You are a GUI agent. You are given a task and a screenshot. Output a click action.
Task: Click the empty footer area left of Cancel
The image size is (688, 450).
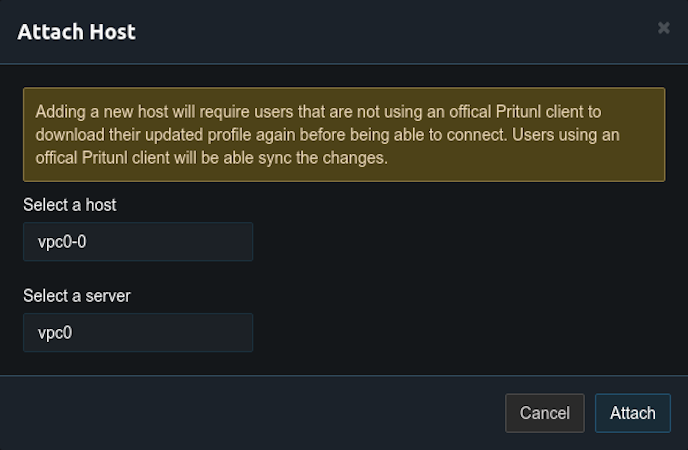click(x=250, y=413)
